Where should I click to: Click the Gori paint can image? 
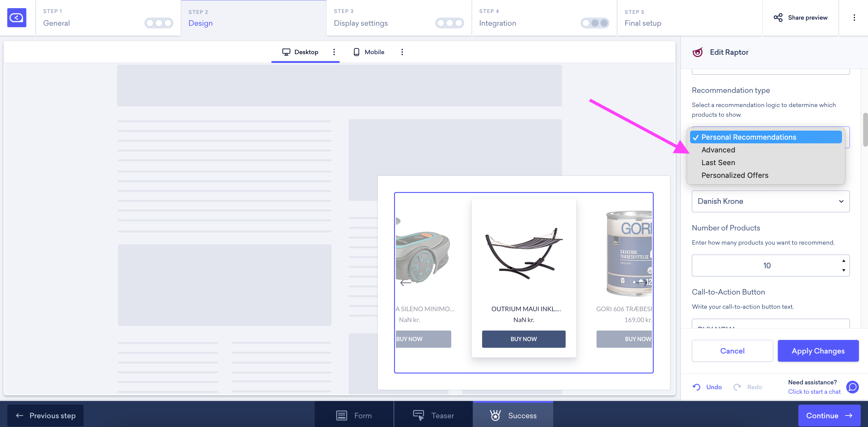pyautogui.click(x=629, y=253)
